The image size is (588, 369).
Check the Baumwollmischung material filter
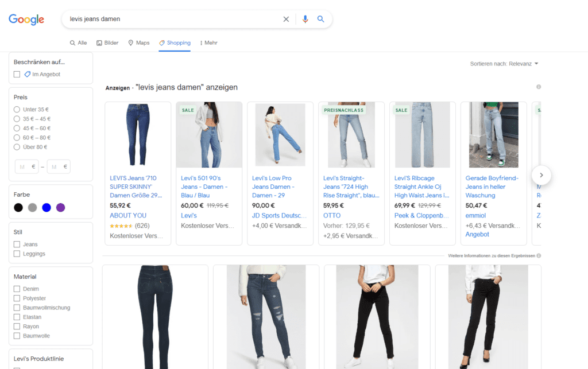tap(17, 308)
